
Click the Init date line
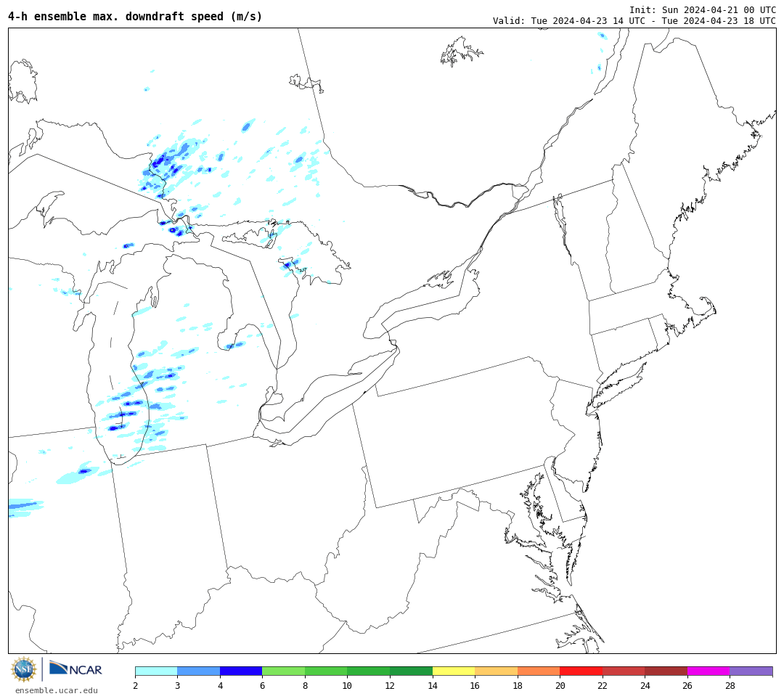[703, 10]
